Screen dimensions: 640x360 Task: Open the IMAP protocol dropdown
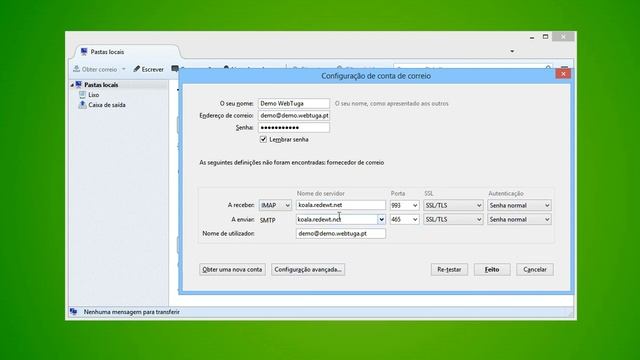(275, 205)
